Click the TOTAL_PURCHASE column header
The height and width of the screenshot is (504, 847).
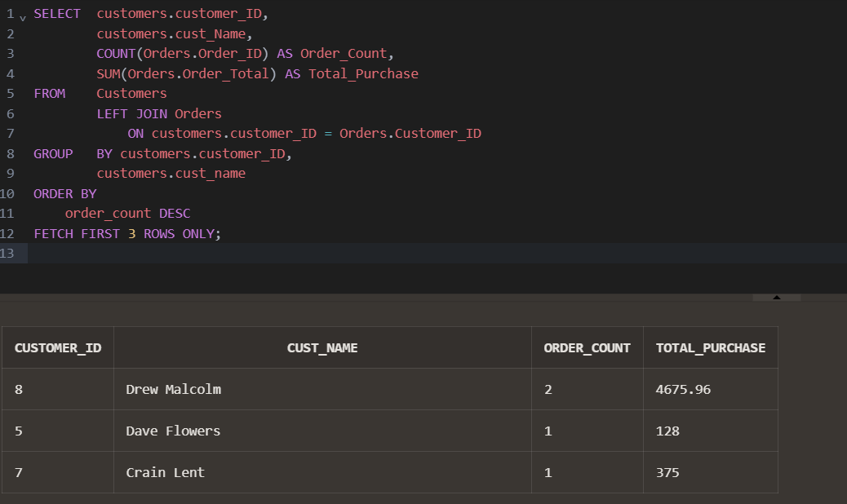(711, 348)
